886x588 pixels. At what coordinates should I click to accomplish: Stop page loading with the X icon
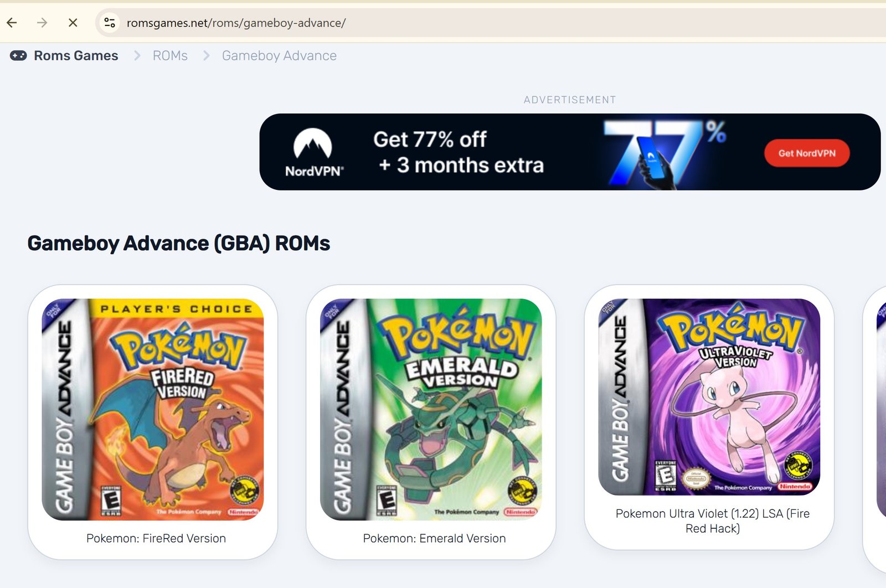73,23
